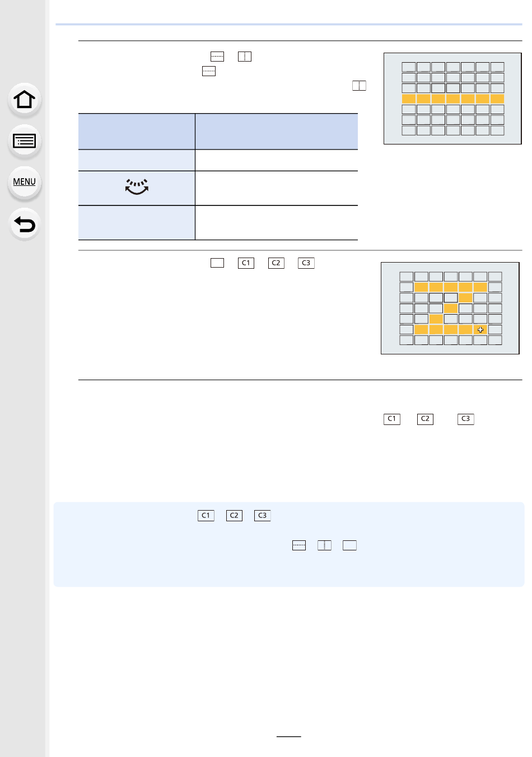Open the freeform AF area diagram

(x=450, y=308)
